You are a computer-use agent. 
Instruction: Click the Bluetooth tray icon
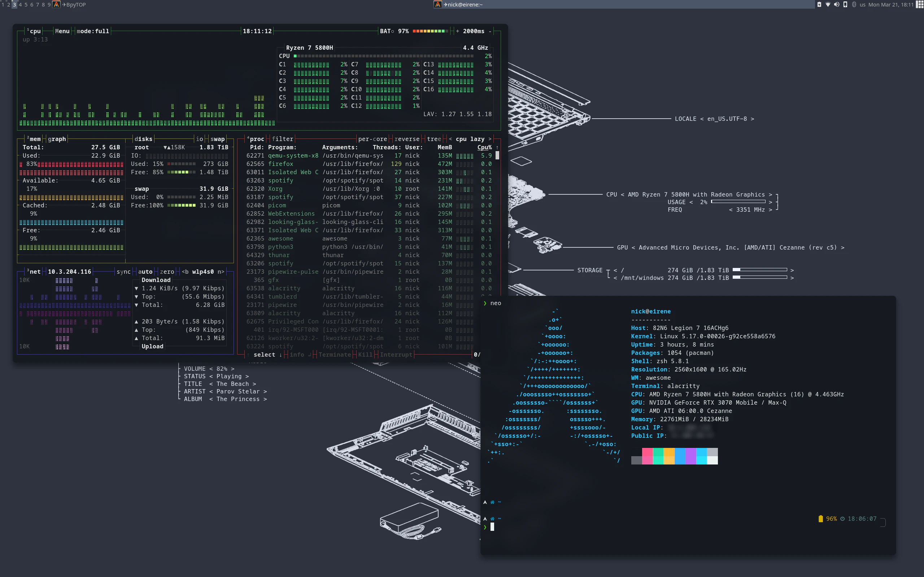tap(854, 5)
